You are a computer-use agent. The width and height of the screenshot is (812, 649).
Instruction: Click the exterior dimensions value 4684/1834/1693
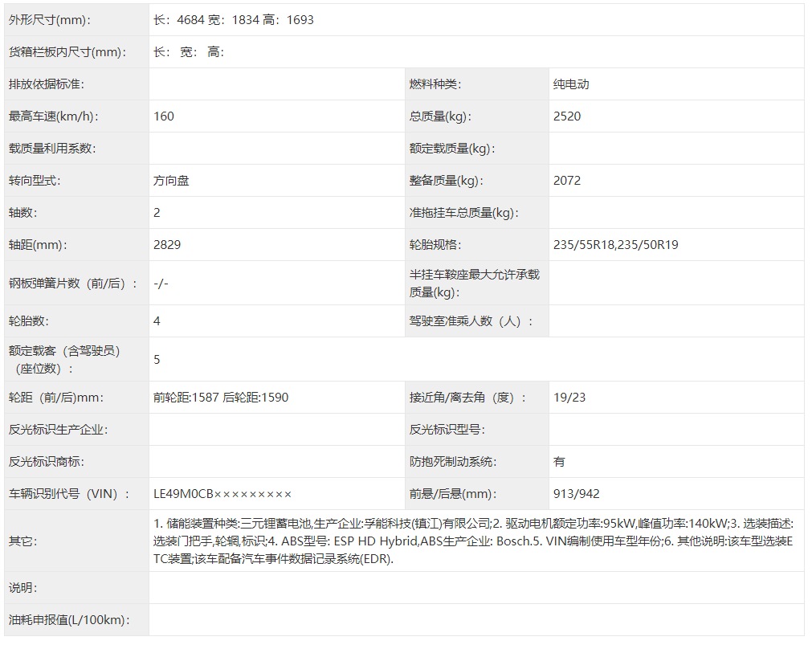click(x=234, y=20)
